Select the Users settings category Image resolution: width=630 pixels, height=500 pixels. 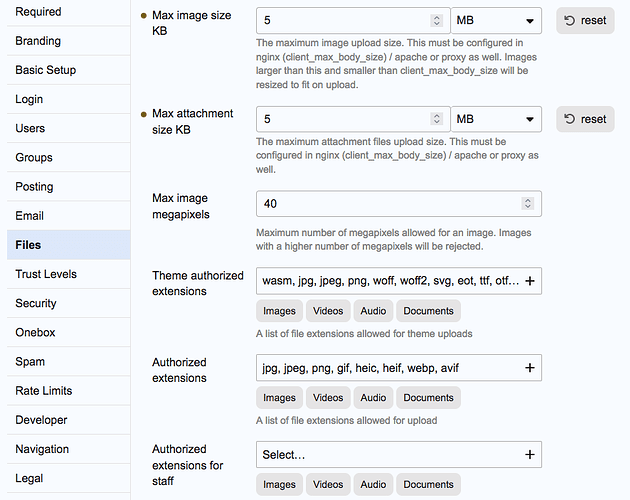68,129
